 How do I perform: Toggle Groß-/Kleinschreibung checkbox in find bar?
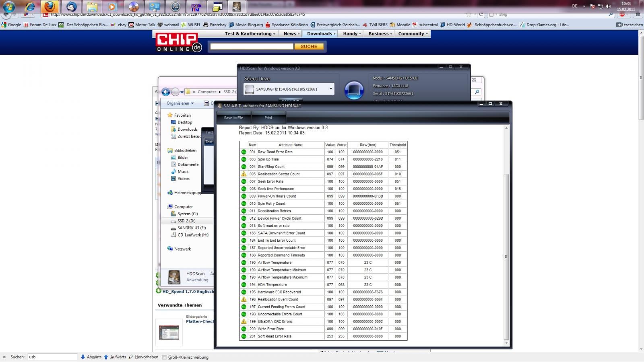click(x=164, y=357)
